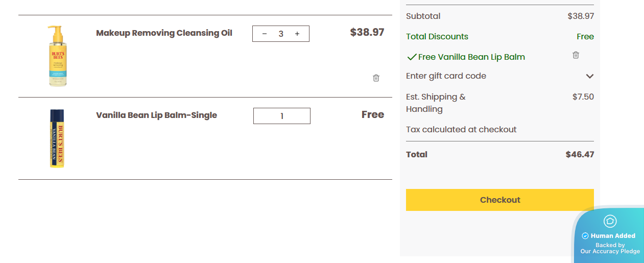
Task: Open the Vanilla Bean Lip Balm-Single product link
Action: point(156,115)
